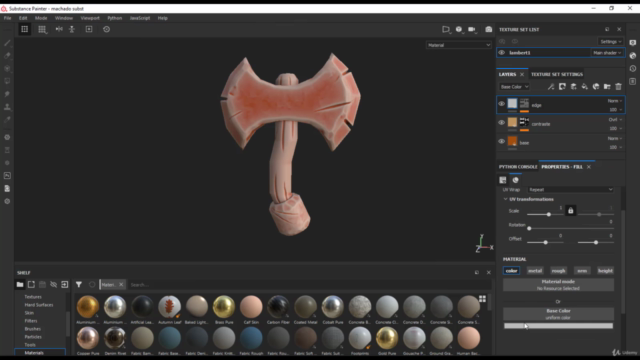640x360 pixels.
Task: Open the Python menu
Action: pyautogui.click(x=115, y=18)
